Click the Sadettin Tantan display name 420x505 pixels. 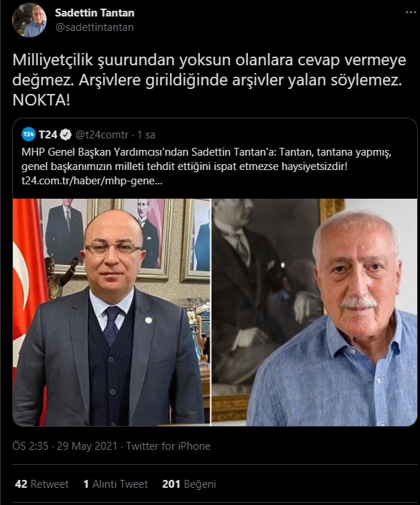(95, 13)
